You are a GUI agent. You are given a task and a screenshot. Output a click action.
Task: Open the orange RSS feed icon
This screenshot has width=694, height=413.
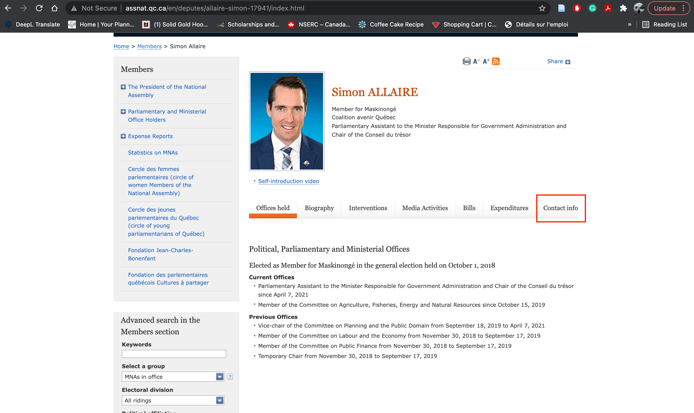(x=496, y=62)
